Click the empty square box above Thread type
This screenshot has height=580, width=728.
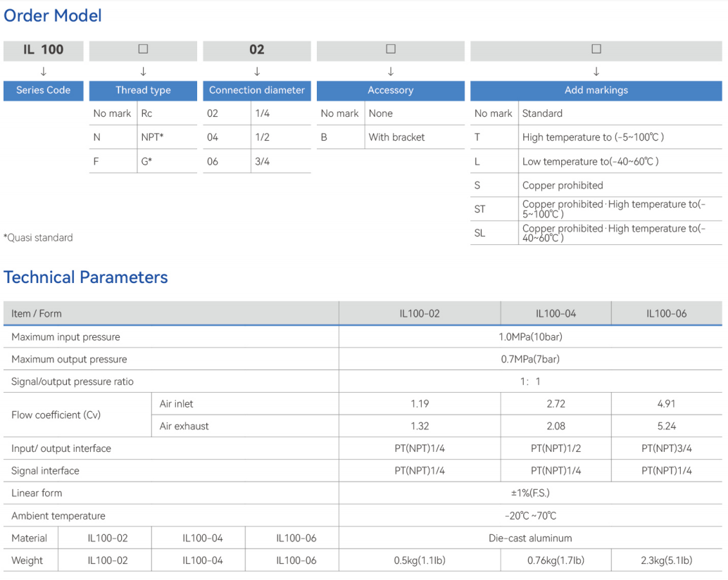(x=143, y=49)
